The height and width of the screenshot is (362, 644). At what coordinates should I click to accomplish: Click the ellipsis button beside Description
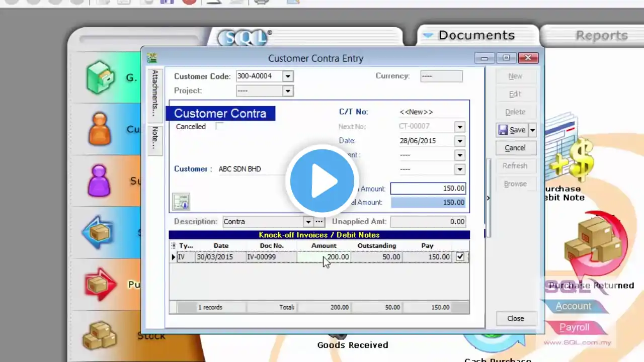point(319,222)
